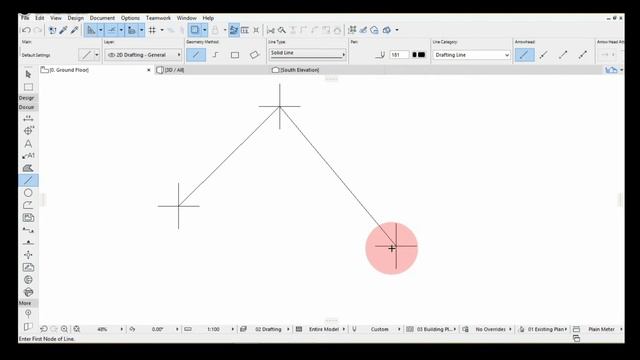Select the Marquee tool

pos(28,87)
